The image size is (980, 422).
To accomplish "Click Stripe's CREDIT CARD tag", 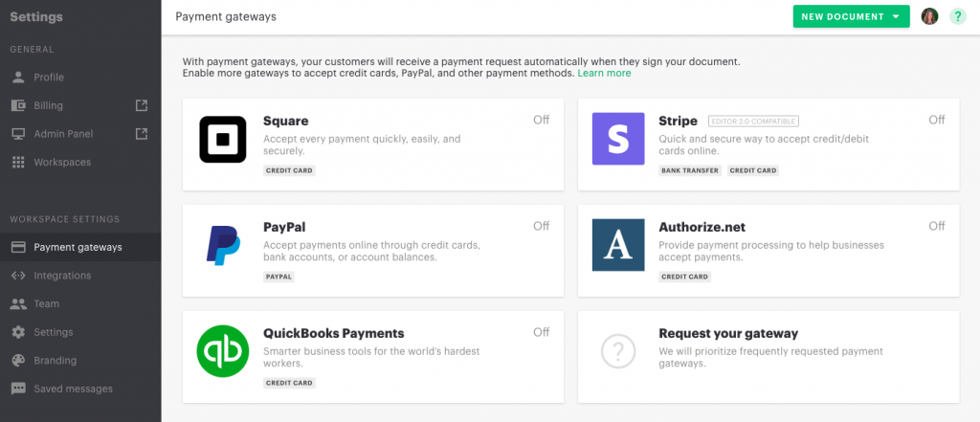I will pos(753,170).
